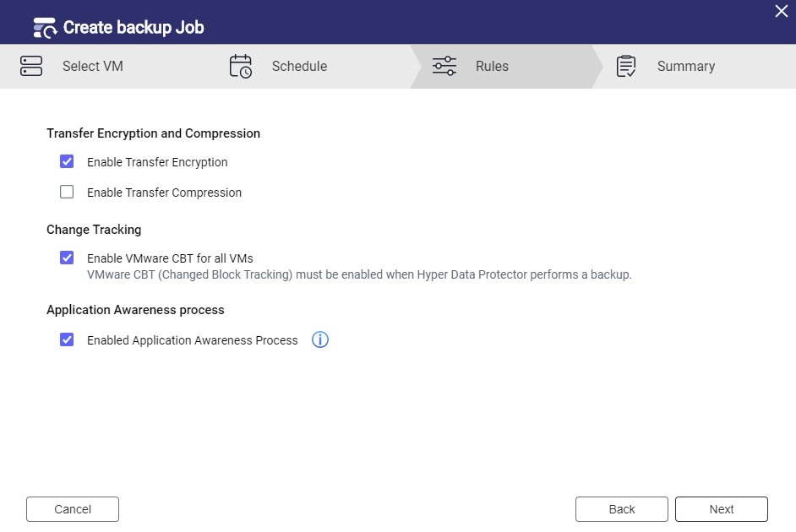
Task: Click the Select VM server icon
Action: pos(31,66)
